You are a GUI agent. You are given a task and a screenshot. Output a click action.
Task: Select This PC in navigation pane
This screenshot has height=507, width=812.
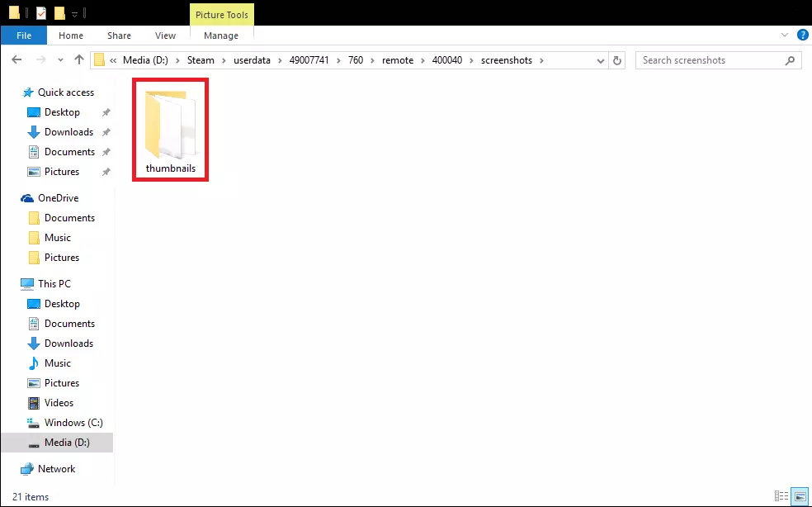click(54, 283)
